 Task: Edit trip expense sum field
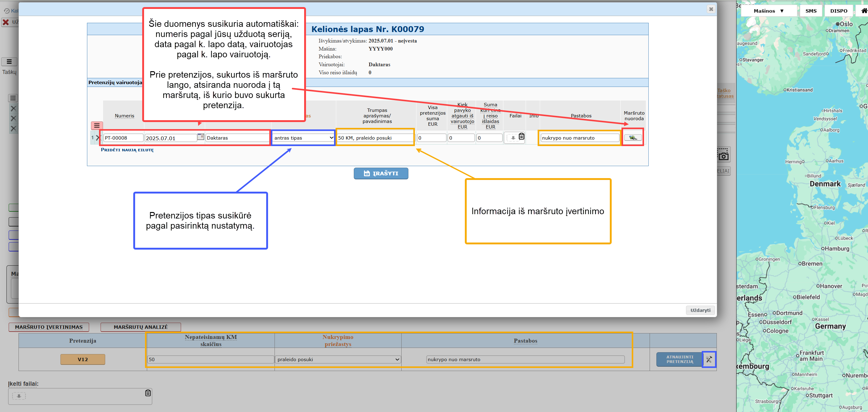pos(490,138)
